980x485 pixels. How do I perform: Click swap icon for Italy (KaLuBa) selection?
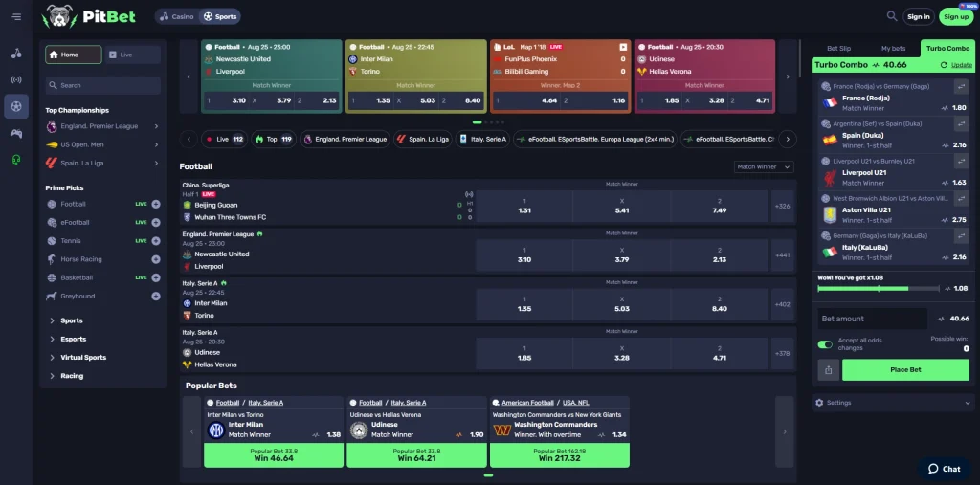click(x=961, y=236)
